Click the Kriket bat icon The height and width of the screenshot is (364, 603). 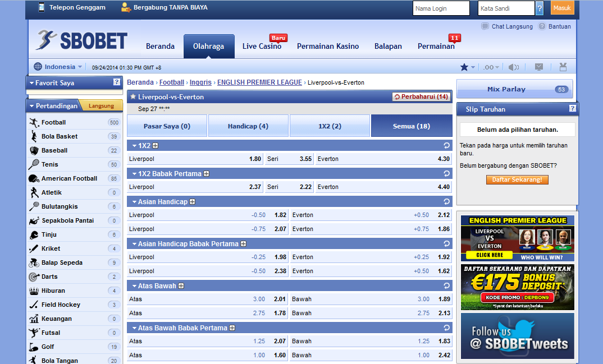tap(34, 249)
